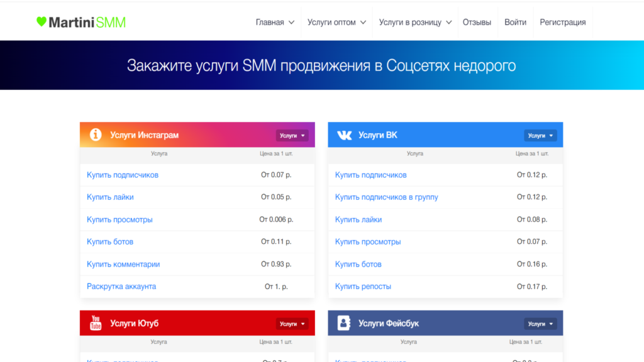Click price От 0.11 р.
644x362 pixels.
tap(276, 242)
